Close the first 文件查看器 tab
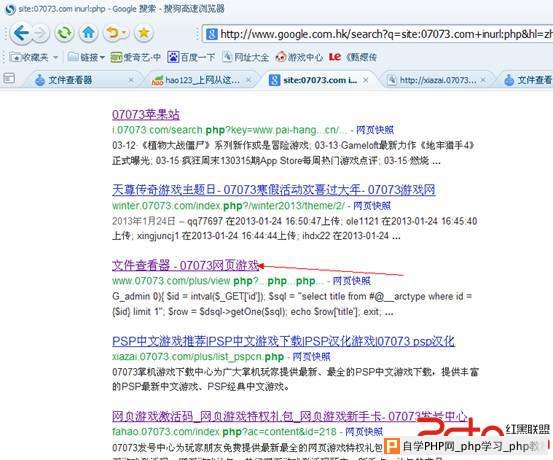 (x=131, y=80)
